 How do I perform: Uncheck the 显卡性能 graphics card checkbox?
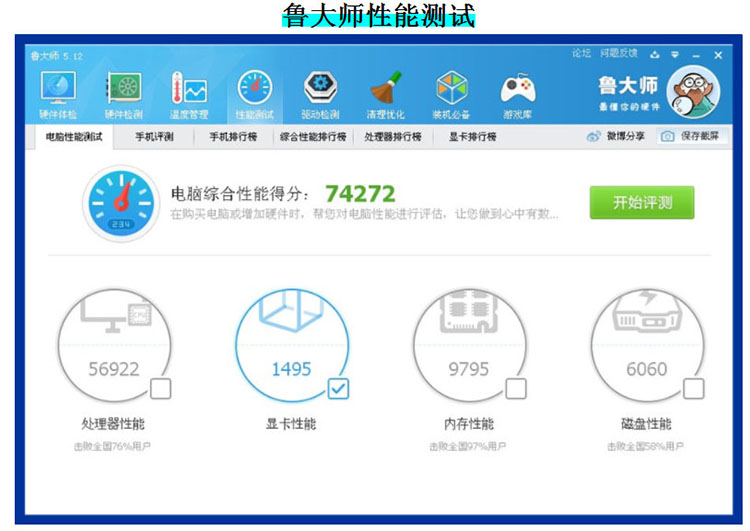[x=338, y=388]
